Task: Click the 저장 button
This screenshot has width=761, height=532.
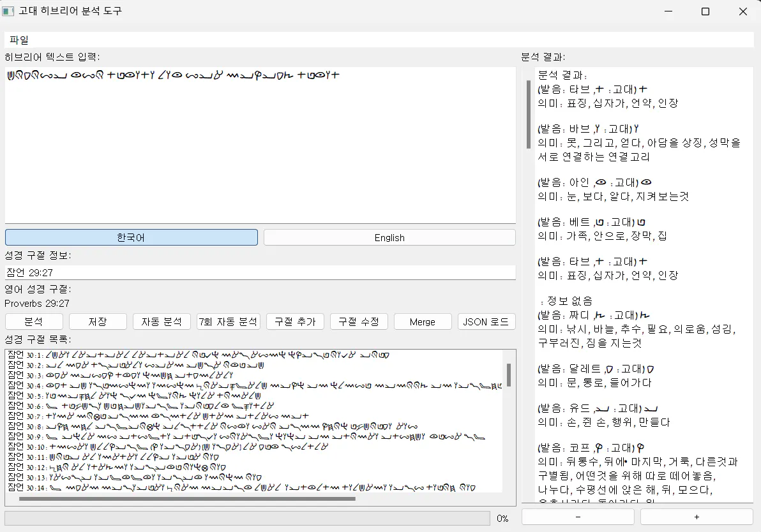Action: click(98, 321)
